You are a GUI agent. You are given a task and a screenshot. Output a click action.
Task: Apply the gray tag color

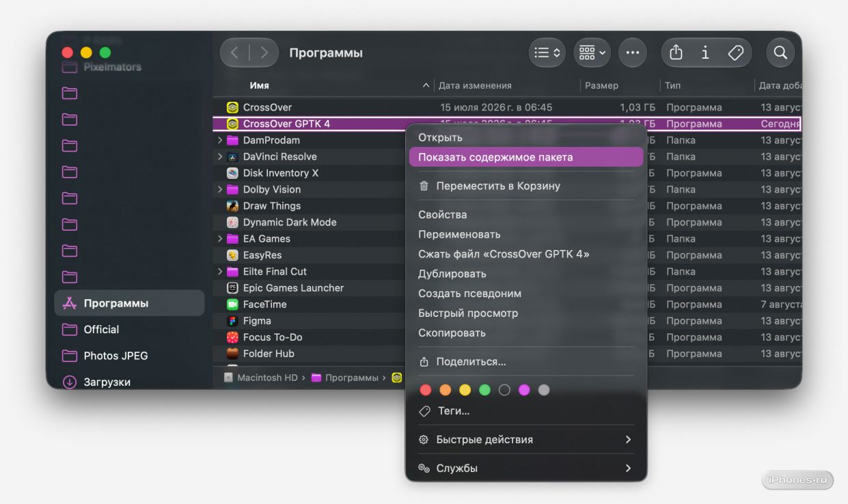coord(544,390)
